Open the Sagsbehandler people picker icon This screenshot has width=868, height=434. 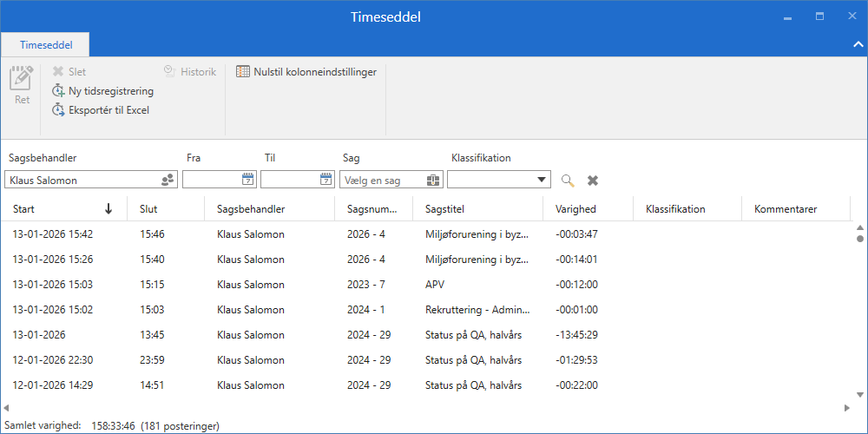(168, 180)
